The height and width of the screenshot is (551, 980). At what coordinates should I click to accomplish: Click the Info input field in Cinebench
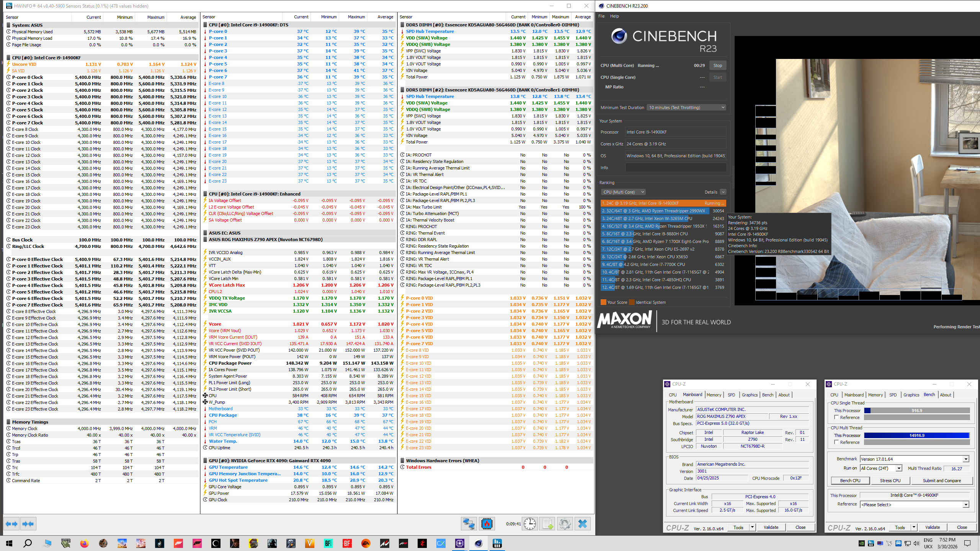(x=676, y=168)
